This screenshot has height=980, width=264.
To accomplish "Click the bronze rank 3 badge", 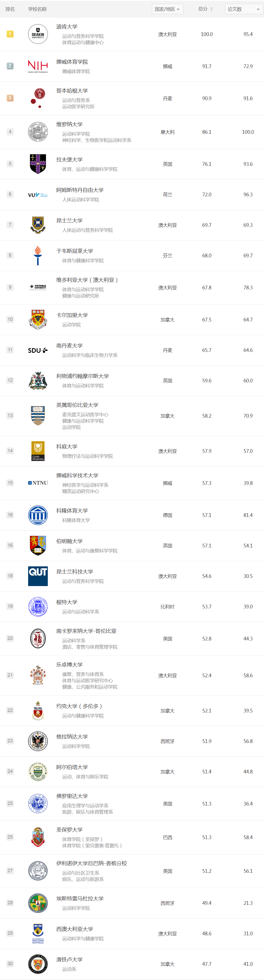I will [x=10, y=98].
